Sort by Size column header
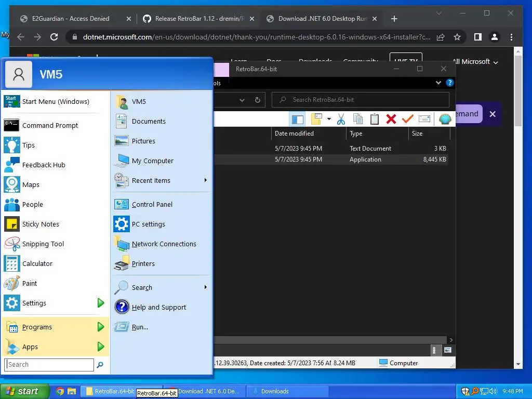Image resolution: width=532 pixels, height=399 pixels. [429, 134]
